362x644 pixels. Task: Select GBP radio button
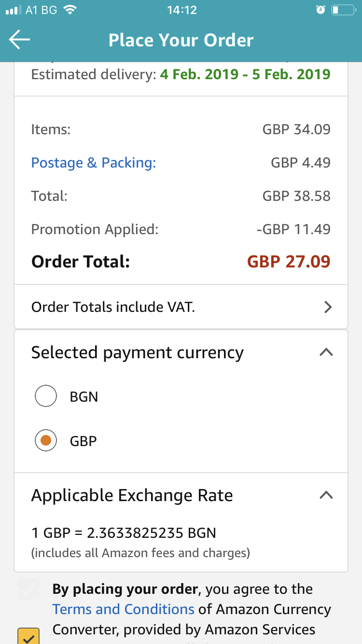[46, 441]
